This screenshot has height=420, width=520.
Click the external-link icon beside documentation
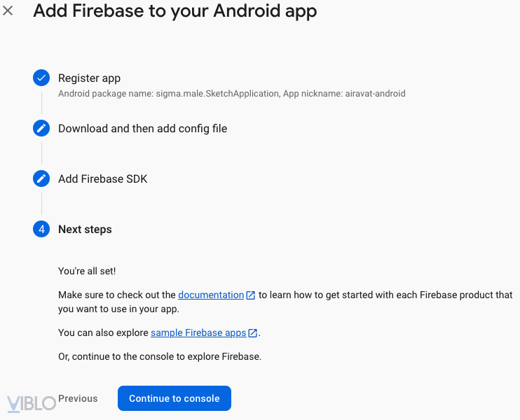point(250,295)
